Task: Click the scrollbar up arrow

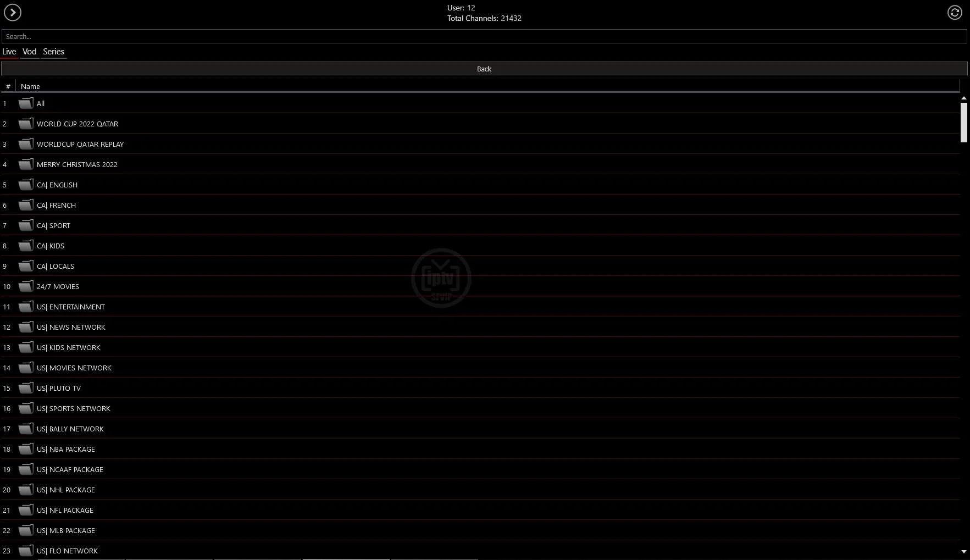Action: click(963, 98)
